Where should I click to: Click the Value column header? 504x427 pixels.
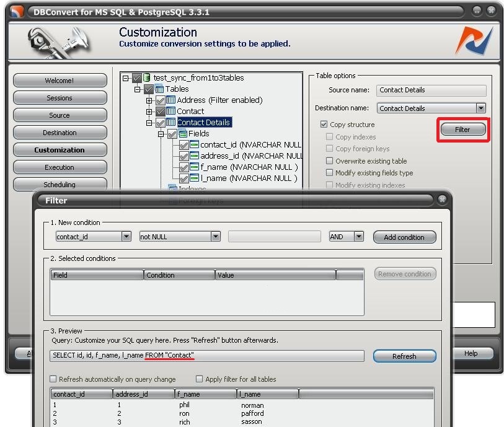[275, 275]
